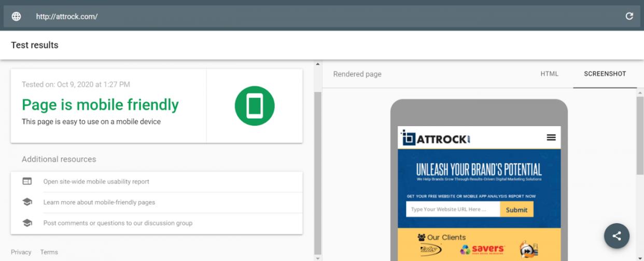Click the mobile usability report icon
The width and height of the screenshot is (644, 261).
coord(27,182)
